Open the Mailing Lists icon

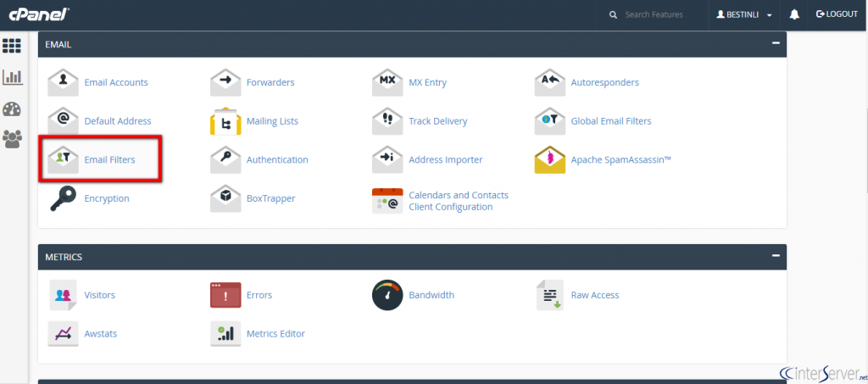tap(225, 121)
